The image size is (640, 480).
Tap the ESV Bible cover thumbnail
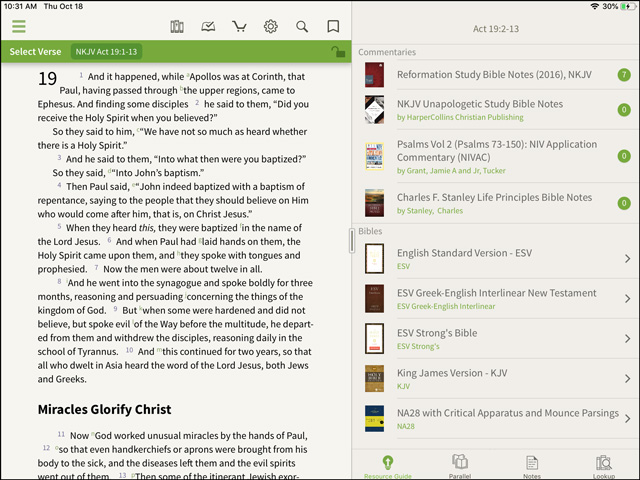[x=374, y=258]
